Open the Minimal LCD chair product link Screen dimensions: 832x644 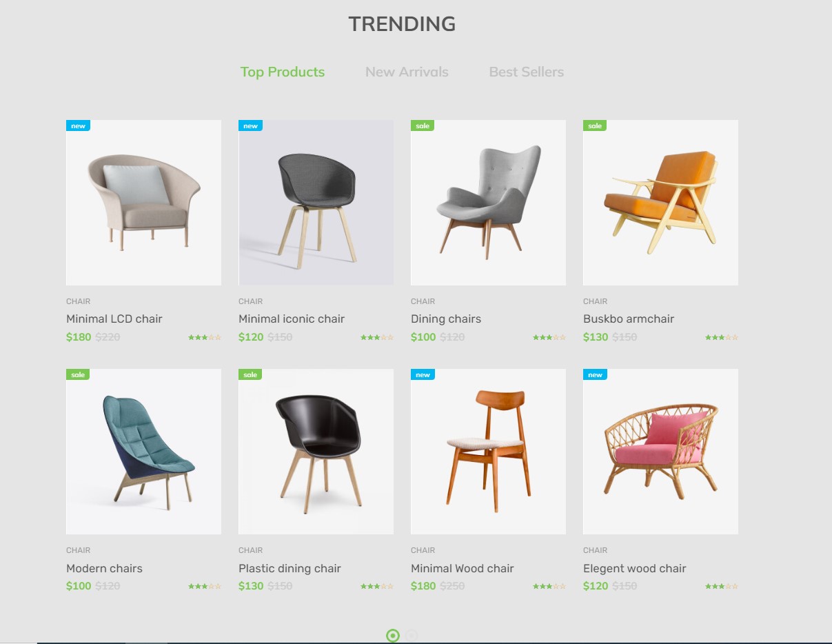click(114, 319)
